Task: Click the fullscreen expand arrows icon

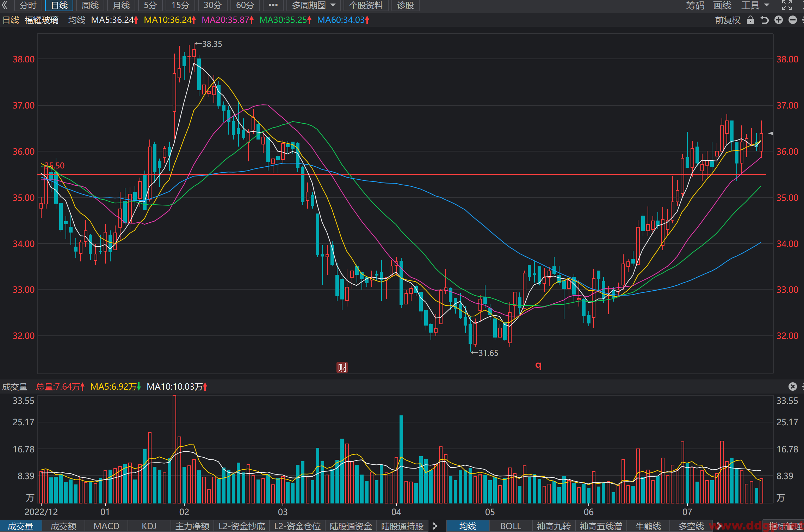Action: click(x=787, y=5)
